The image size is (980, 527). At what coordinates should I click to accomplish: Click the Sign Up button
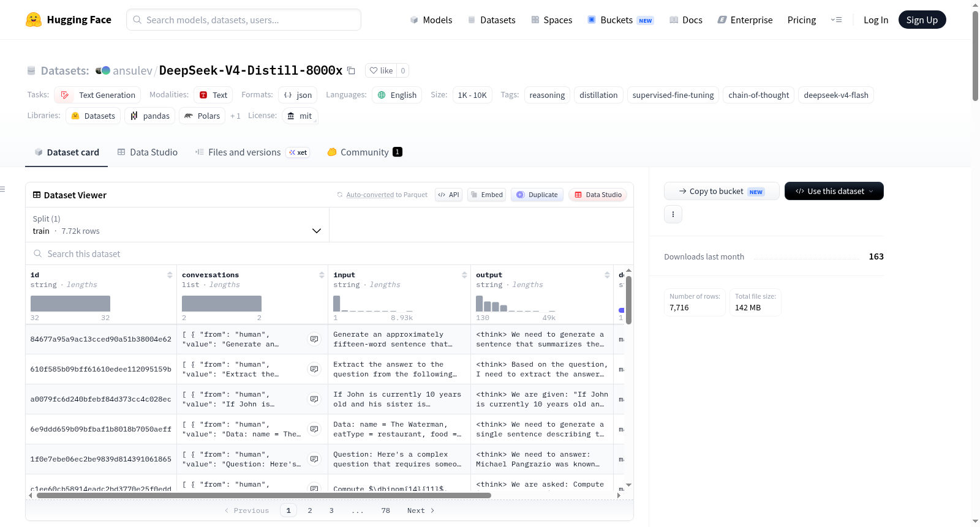click(x=922, y=20)
